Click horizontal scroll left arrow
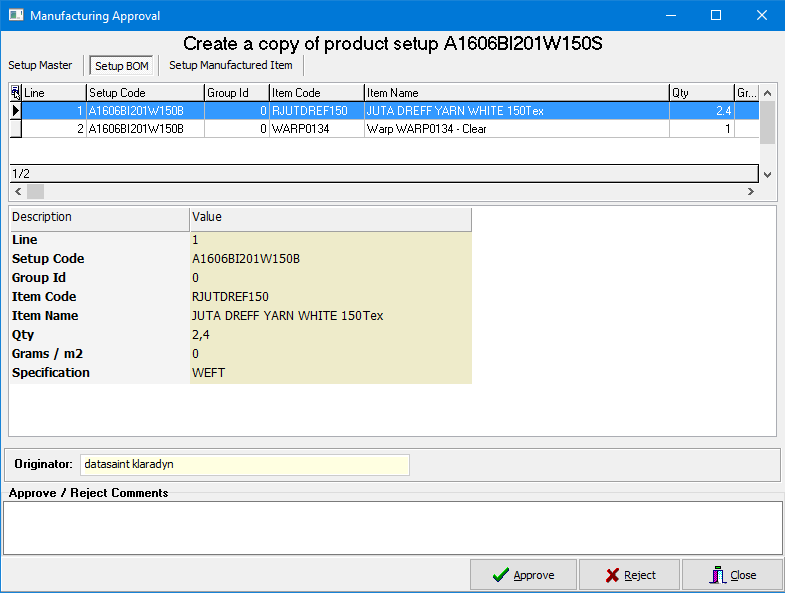The width and height of the screenshot is (785, 593). [x=18, y=191]
